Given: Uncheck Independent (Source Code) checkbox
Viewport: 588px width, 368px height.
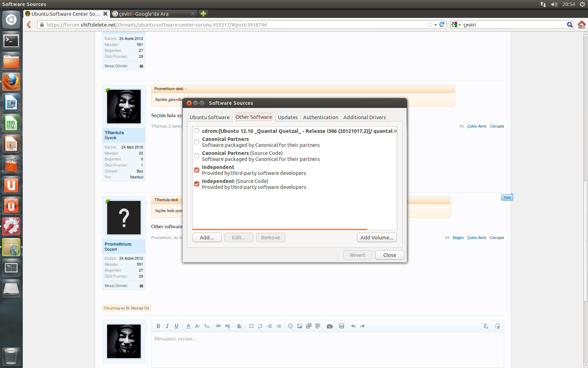Looking at the screenshot, I should pyautogui.click(x=197, y=184).
